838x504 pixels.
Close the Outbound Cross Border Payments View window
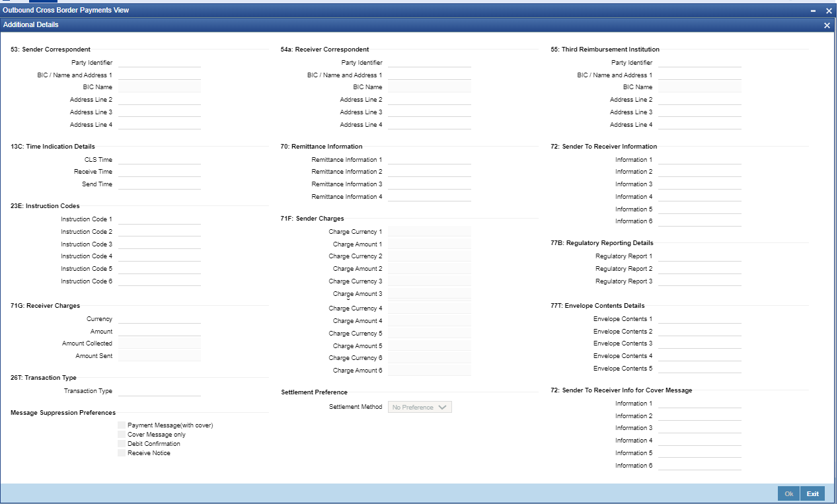tap(829, 11)
